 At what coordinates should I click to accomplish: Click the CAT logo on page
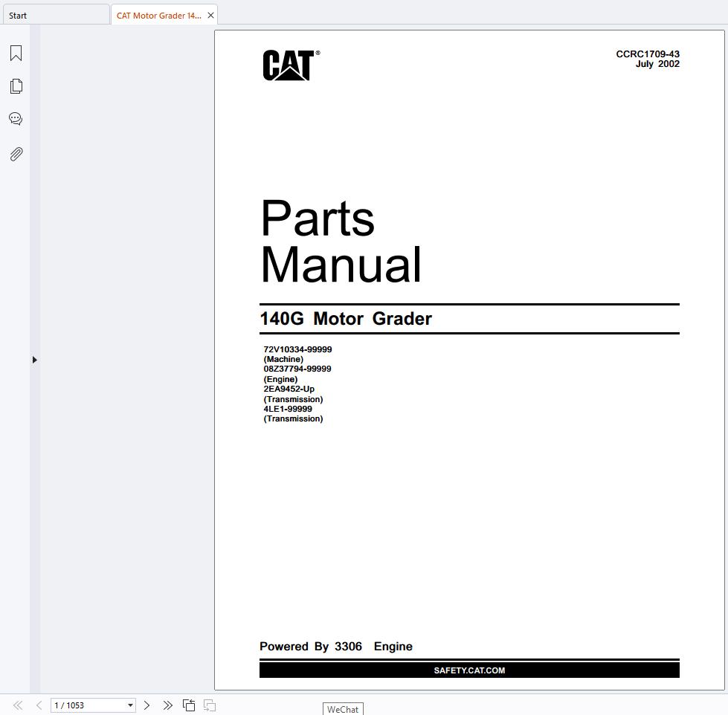pos(291,65)
